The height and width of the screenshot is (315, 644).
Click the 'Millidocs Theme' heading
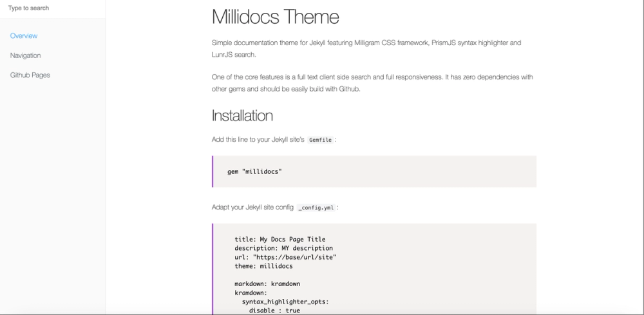pyautogui.click(x=275, y=17)
